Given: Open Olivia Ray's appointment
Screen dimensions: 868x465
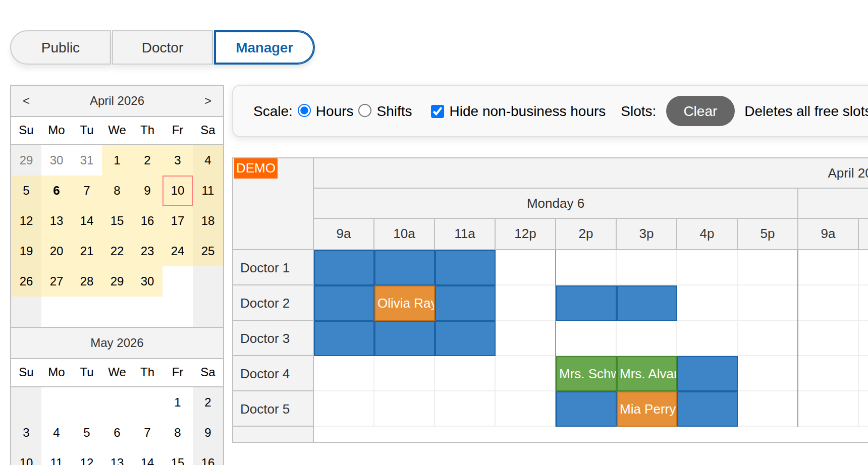Looking at the screenshot, I should pos(404,303).
